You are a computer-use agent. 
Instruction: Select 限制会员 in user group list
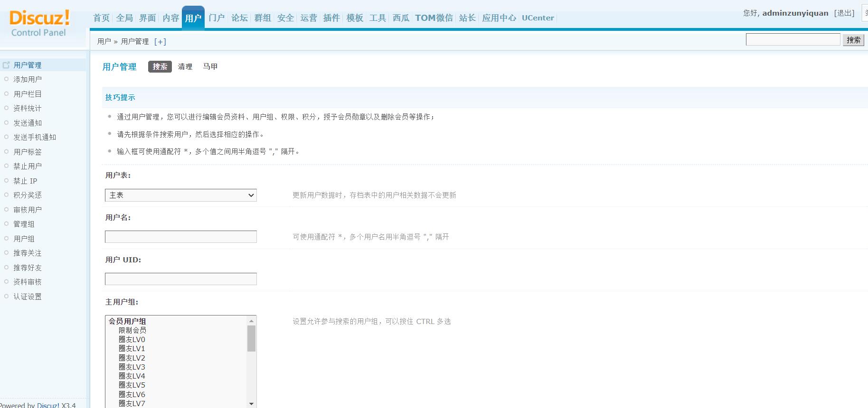click(132, 330)
